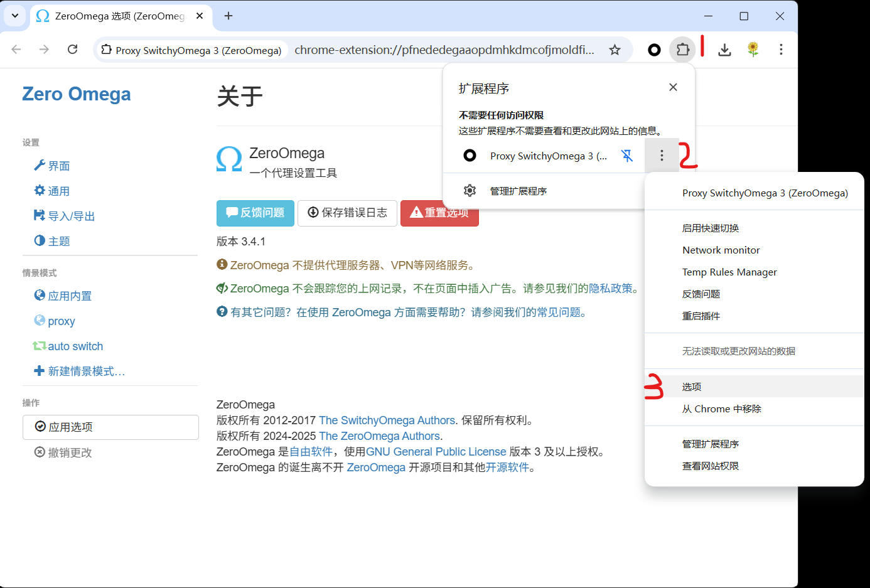Screen dimensions: 870x588
Task: Bookmark this page with star icon
Action: pos(615,50)
